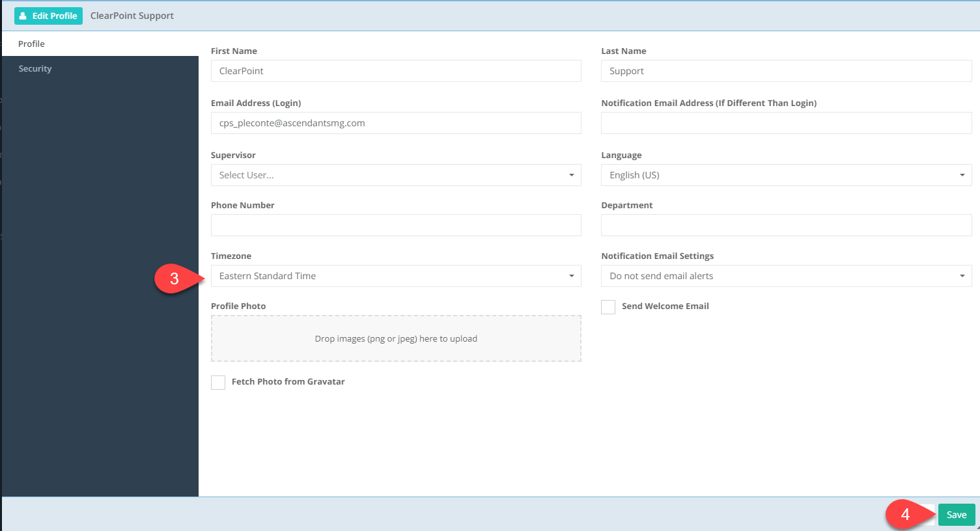The width and height of the screenshot is (980, 531).
Task: Click the Edit Profile button
Action: (x=48, y=15)
